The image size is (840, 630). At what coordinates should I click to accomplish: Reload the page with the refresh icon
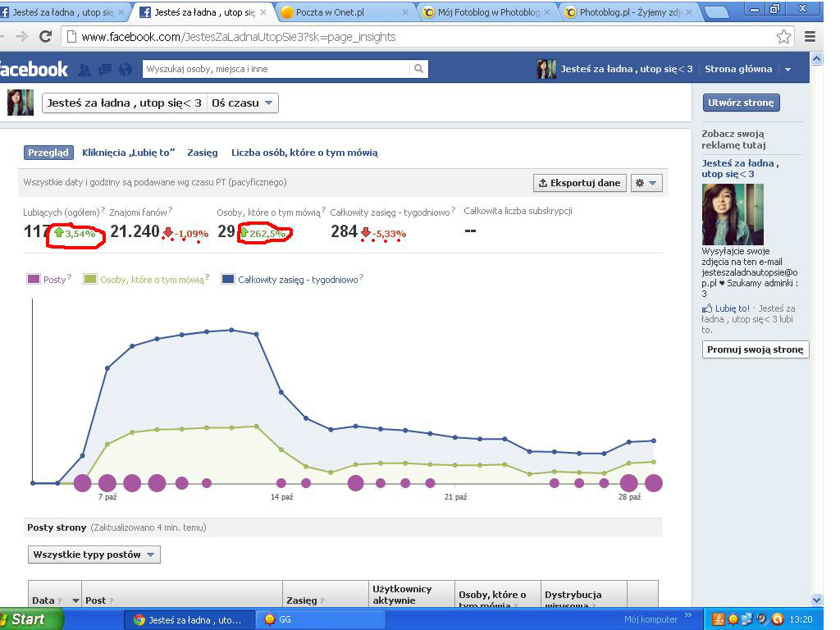pos(46,36)
